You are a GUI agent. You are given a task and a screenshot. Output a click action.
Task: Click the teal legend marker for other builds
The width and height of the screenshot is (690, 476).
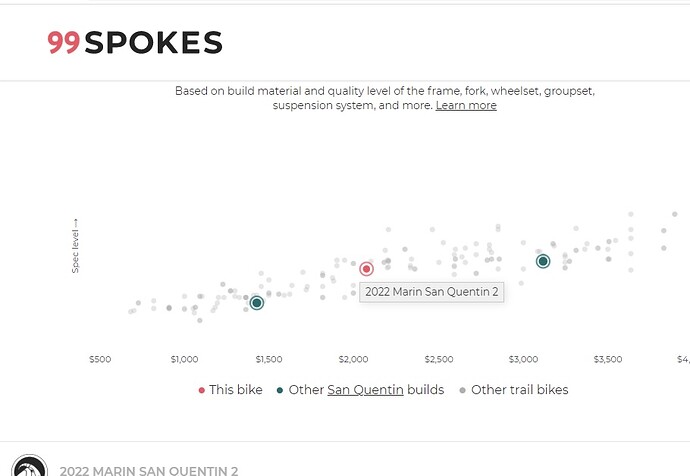click(x=280, y=390)
